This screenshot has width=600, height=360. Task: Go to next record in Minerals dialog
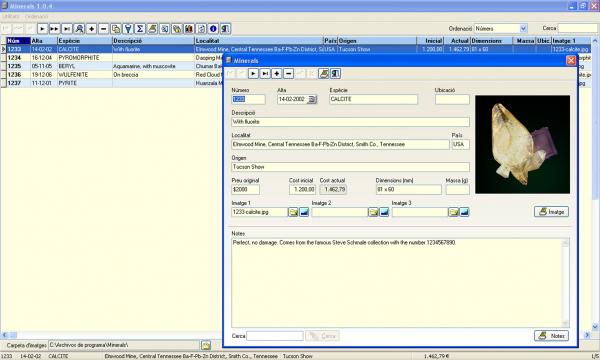point(253,73)
